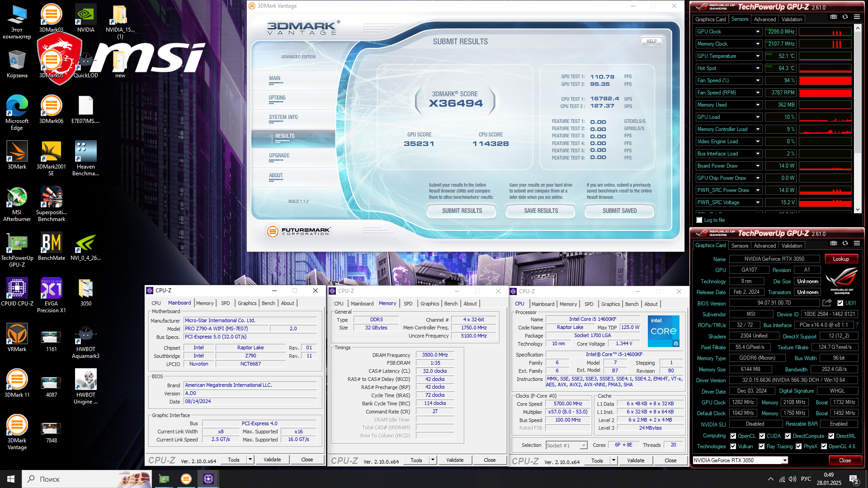
Task: Open Tools dropdown arrow in Mainboard CPU-Z window
Action: tap(250, 460)
